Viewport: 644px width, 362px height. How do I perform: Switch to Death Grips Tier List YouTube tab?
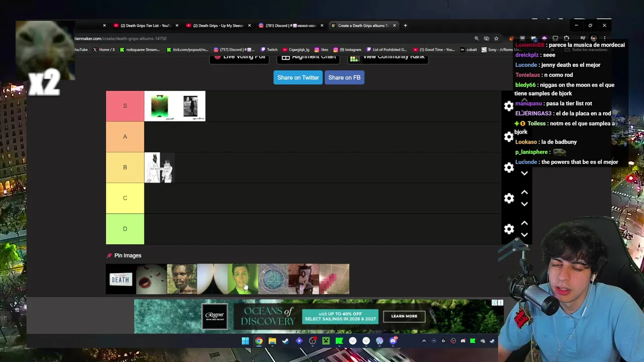145,25
